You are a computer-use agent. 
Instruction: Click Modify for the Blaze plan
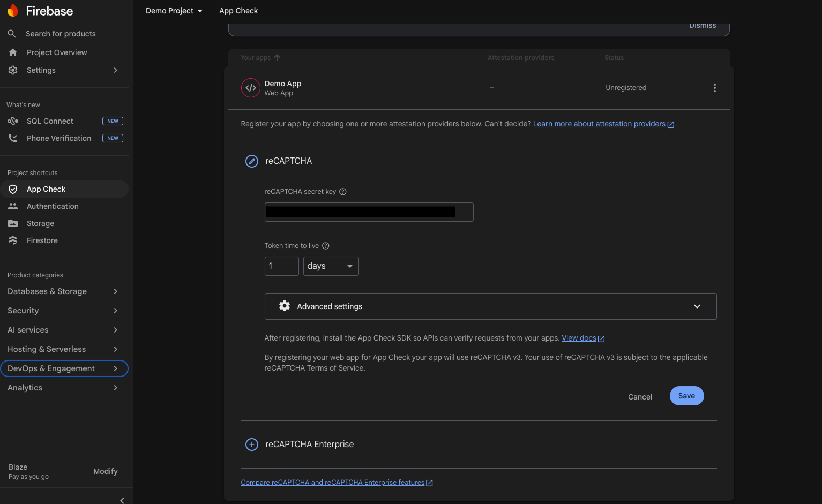(x=106, y=471)
